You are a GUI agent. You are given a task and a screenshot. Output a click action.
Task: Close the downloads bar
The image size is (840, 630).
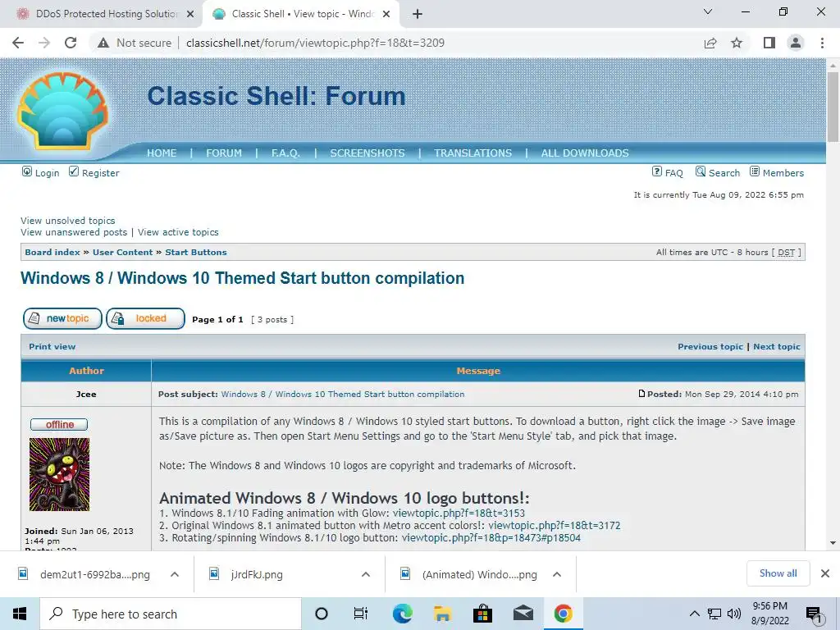tap(825, 573)
